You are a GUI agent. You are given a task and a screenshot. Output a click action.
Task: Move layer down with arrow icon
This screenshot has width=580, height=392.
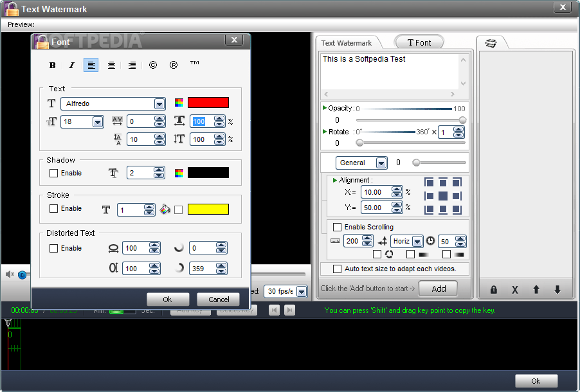[x=557, y=290]
